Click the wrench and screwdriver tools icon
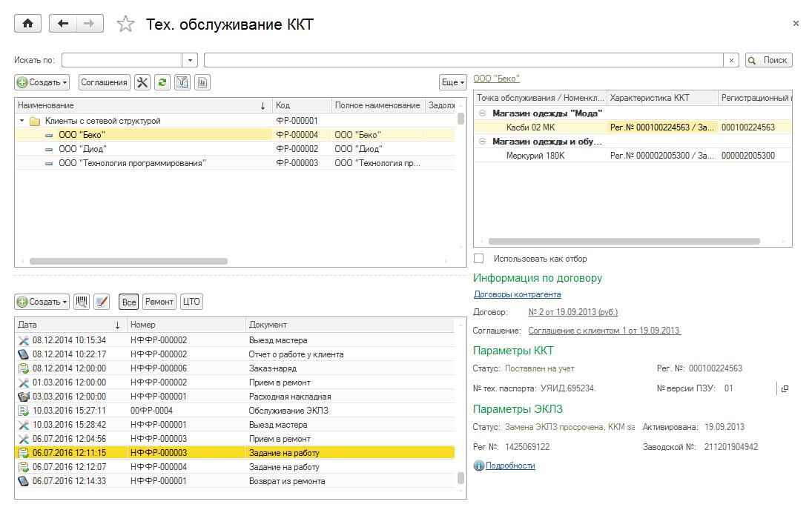This screenshot has height=510, width=812. click(142, 82)
